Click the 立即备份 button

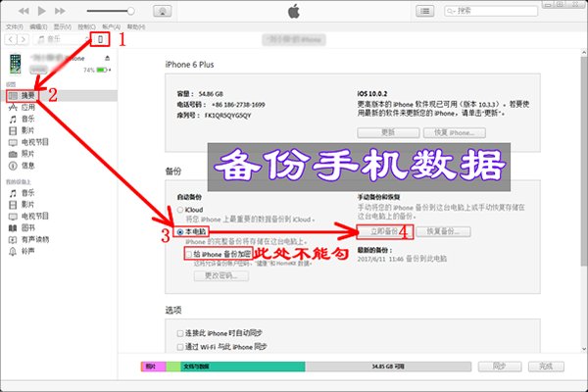click(x=384, y=231)
